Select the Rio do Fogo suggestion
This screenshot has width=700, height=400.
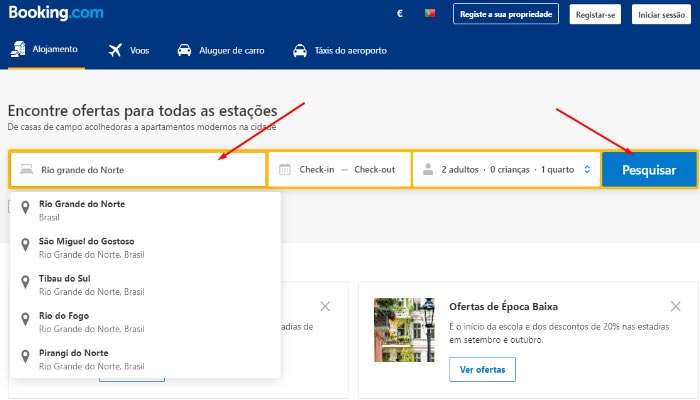145,322
